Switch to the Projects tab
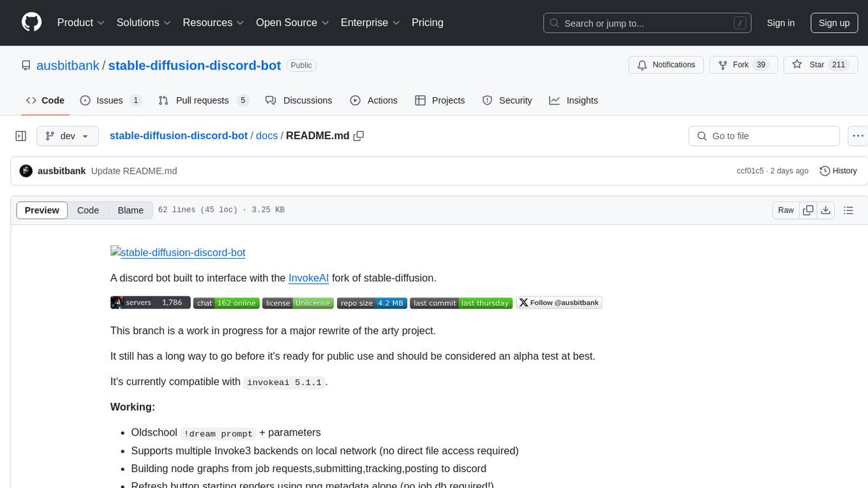This screenshot has height=488, width=868. [440, 100]
